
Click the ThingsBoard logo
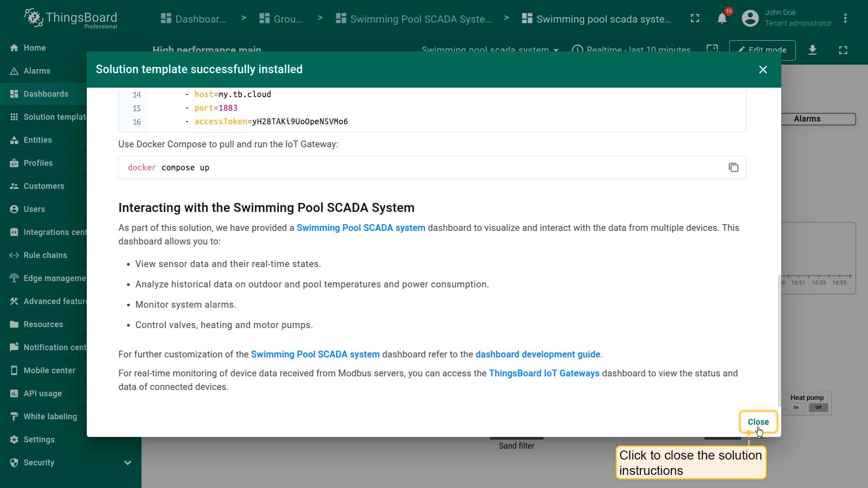pos(71,19)
